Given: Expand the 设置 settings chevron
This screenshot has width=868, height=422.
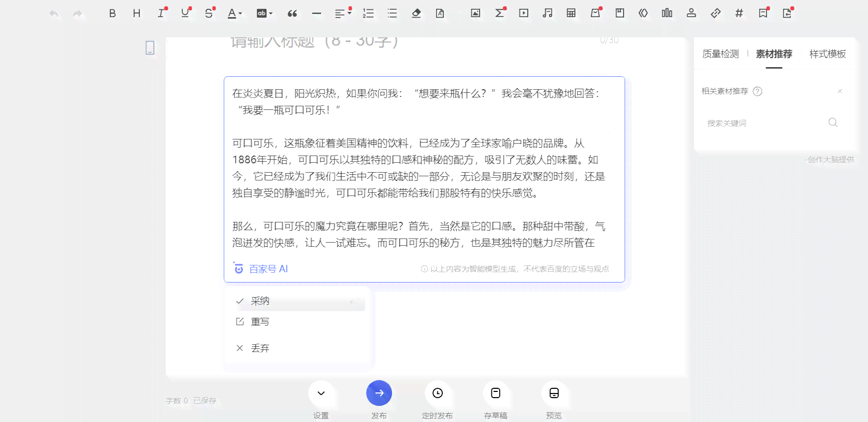Looking at the screenshot, I should point(321,393).
